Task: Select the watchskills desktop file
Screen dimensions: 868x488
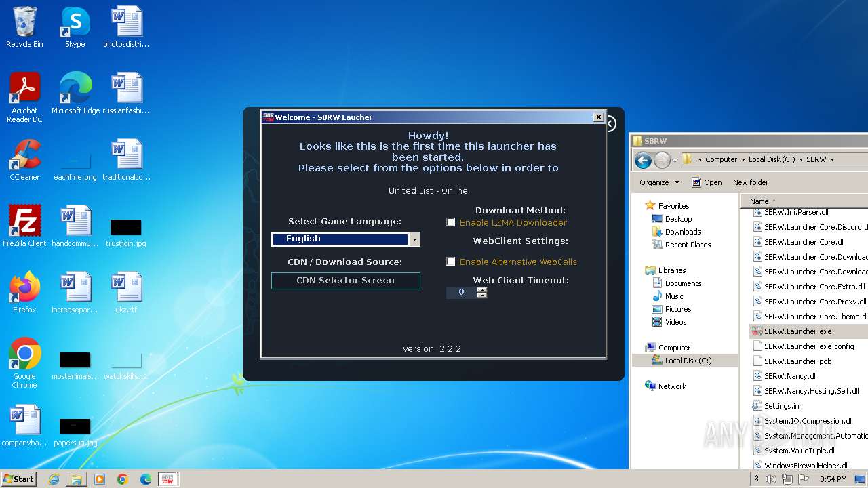Action: [x=126, y=365]
